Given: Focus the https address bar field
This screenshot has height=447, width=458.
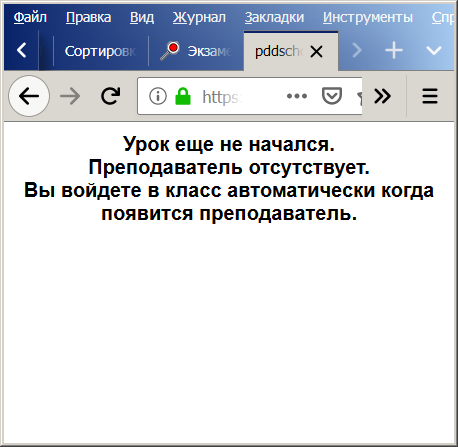Looking at the screenshot, I should (x=250, y=96).
